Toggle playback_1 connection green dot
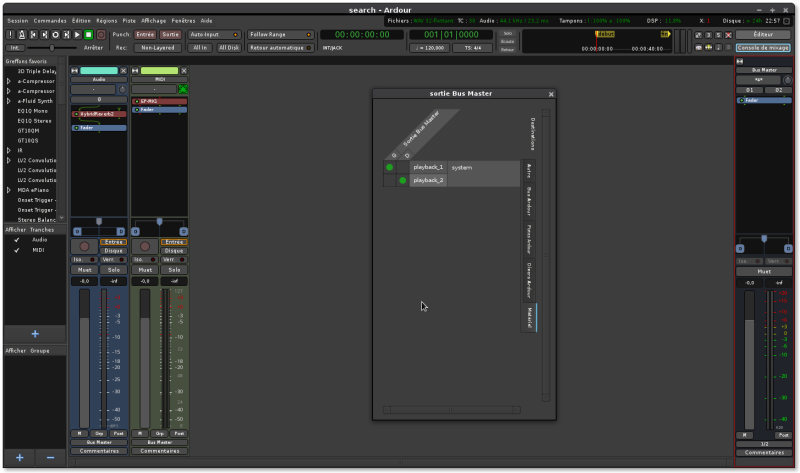Viewport: 800px width, 473px height. pyautogui.click(x=389, y=167)
